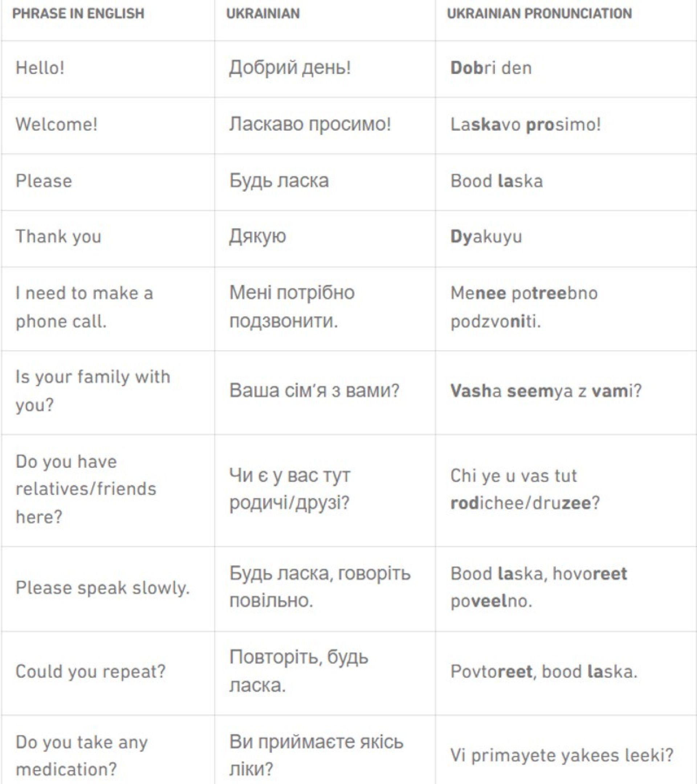Click the Ukrainian text 'Добрий день!'
The width and height of the screenshot is (697, 784).
pyautogui.click(x=290, y=68)
